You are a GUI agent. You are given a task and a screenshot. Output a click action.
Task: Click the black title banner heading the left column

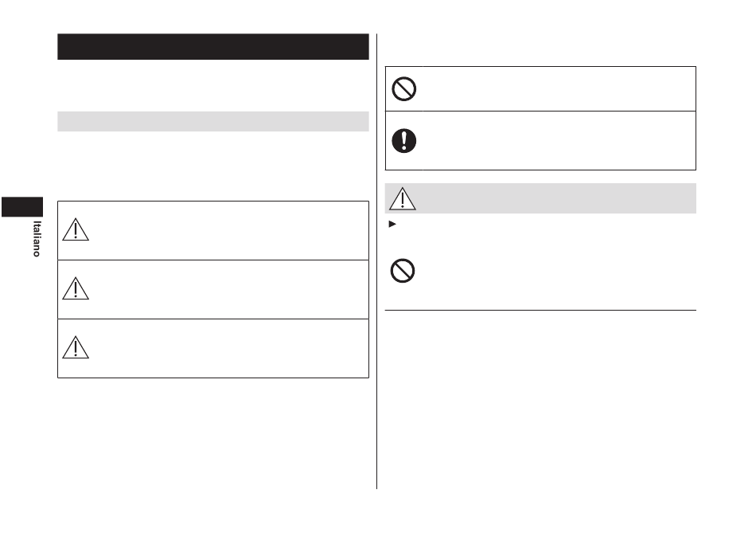coord(213,47)
